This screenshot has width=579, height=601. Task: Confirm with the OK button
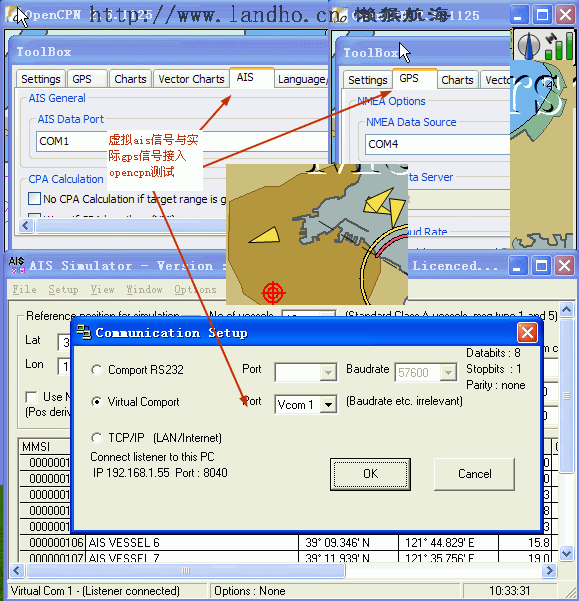point(370,474)
